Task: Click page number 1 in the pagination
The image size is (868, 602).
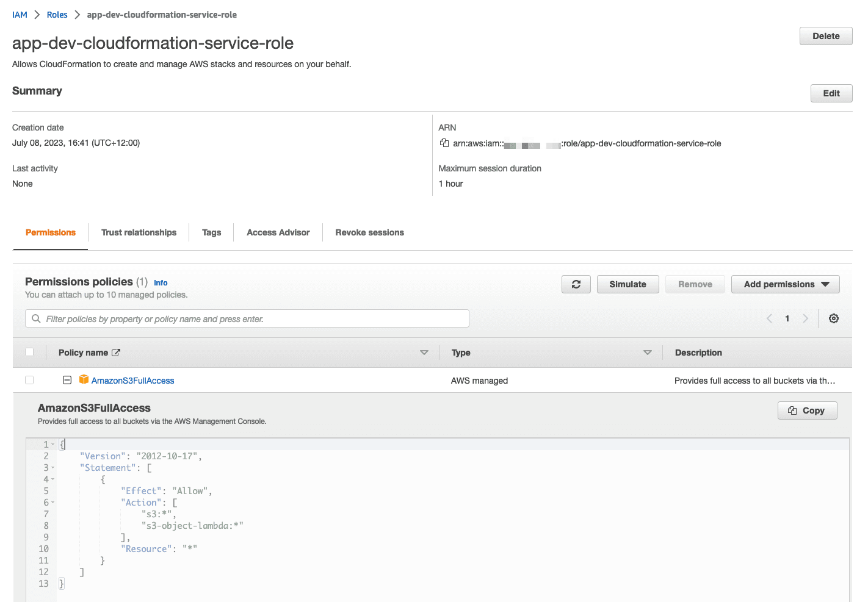Action: tap(787, 318)
